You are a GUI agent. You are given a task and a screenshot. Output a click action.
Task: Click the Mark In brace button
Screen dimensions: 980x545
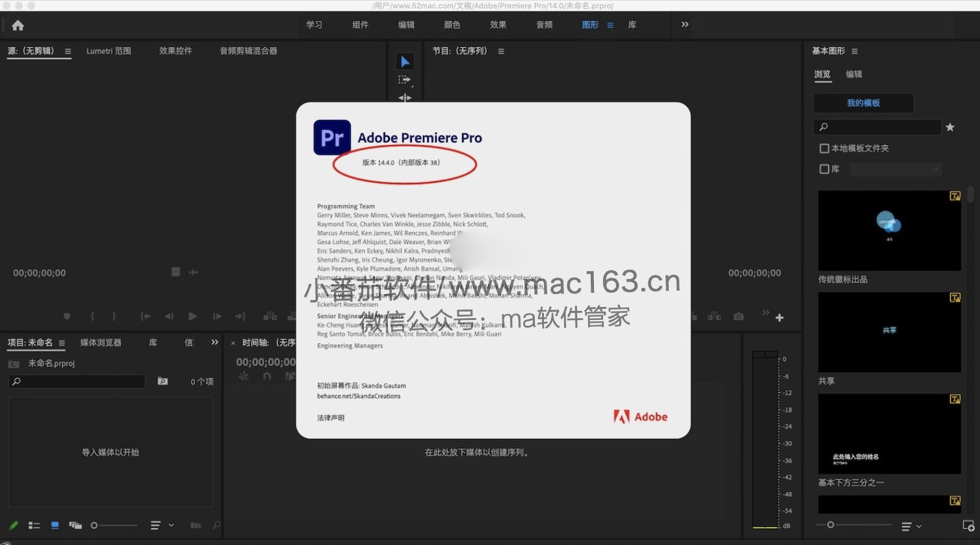point(92,316)
